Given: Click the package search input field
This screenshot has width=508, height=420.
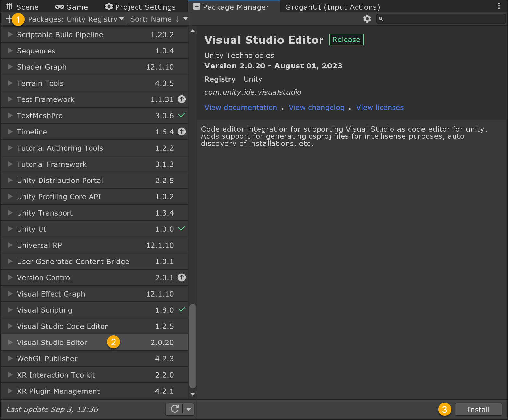Looking at the screenshot, I should pyautogui.click(x=441, y=19).
